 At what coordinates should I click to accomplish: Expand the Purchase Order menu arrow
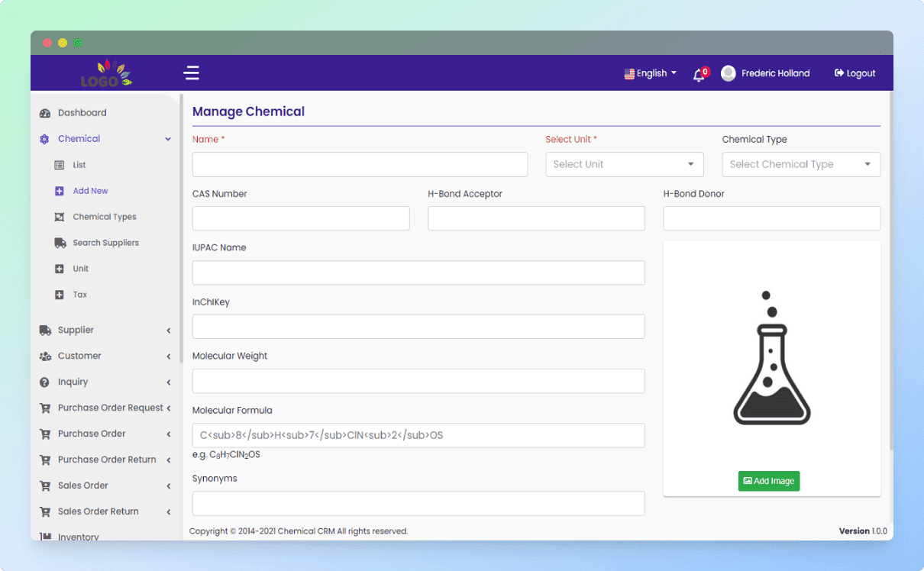(x=168, y=434)
